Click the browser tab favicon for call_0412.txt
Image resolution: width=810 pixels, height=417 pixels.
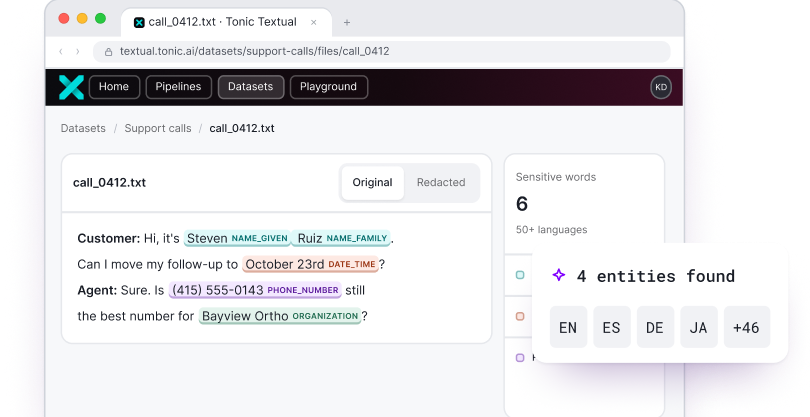point(139,22)
